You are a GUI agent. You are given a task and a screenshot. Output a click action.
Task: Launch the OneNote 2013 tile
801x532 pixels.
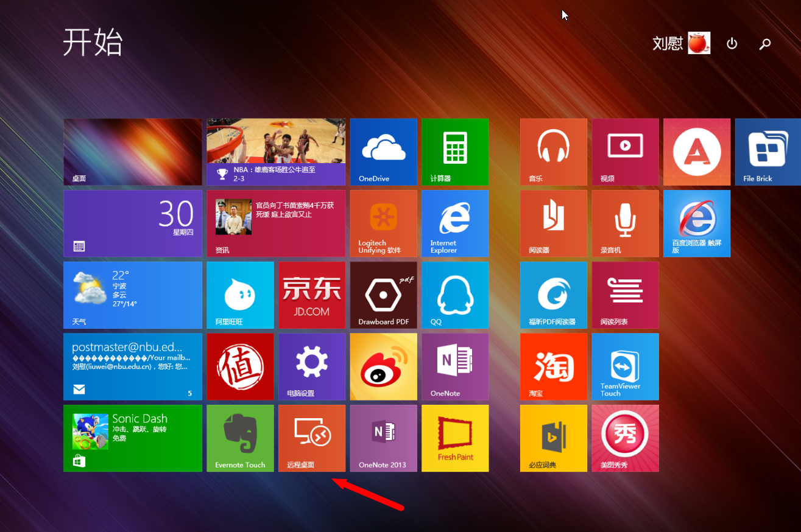click(384, 438)
